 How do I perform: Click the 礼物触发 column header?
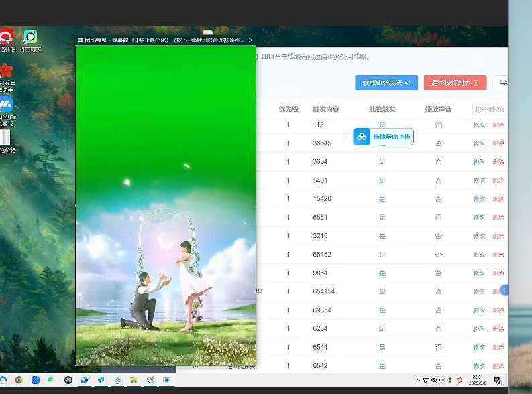pyautogui.click(x=382, y=109)
